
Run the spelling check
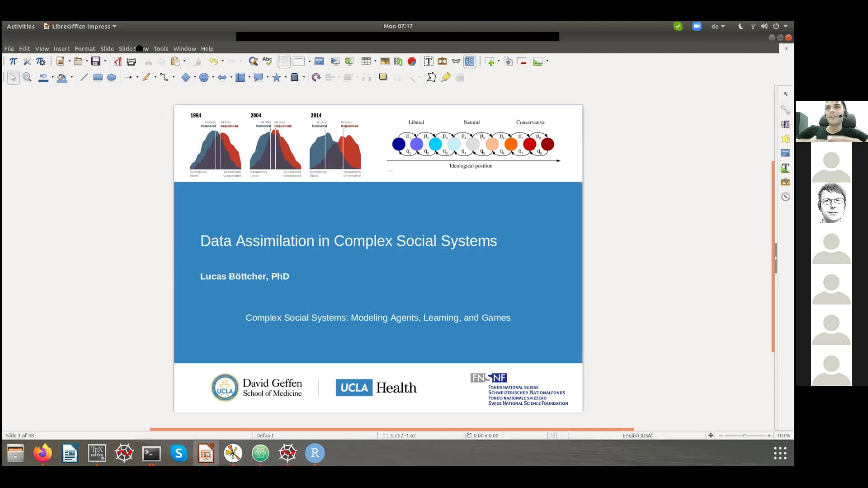(x=267, y=61)
